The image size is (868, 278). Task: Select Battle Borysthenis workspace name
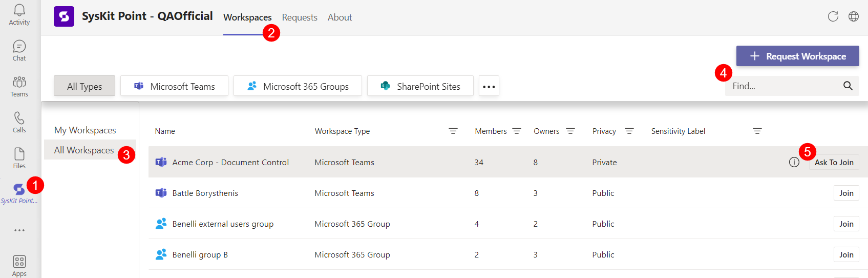[x=205, y=193]
